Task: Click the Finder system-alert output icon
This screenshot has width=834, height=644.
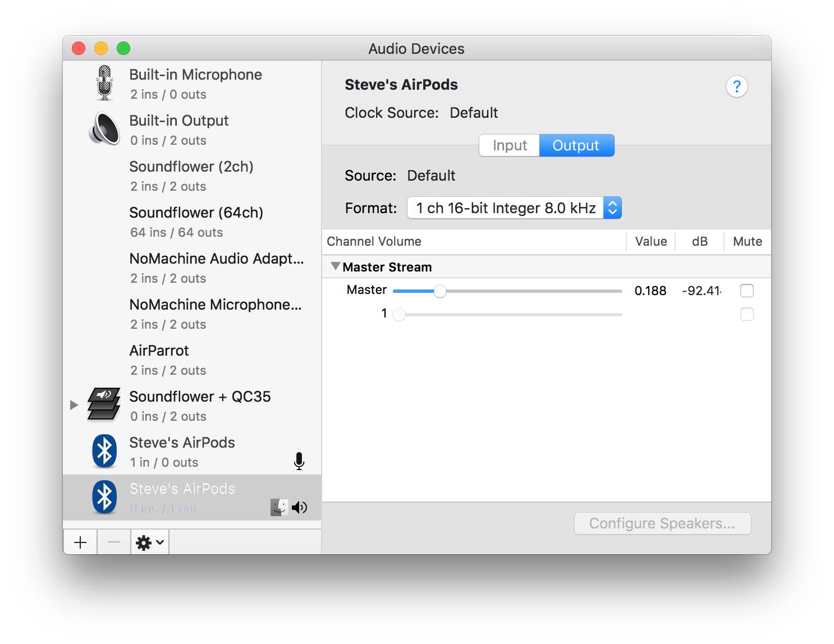Action: pyautogui.click(x=279, y=508)
